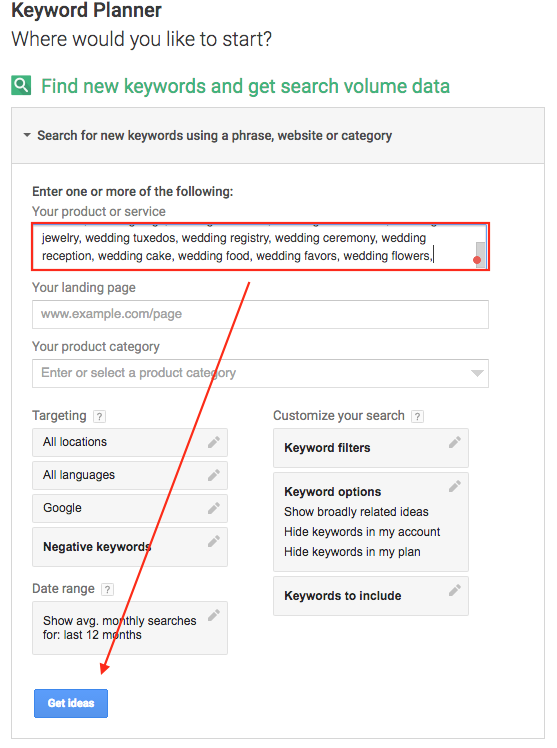Click the landing page URL field
Image resolution: width=557 pixels, height=748 pixels.
[x=260, y=314]
